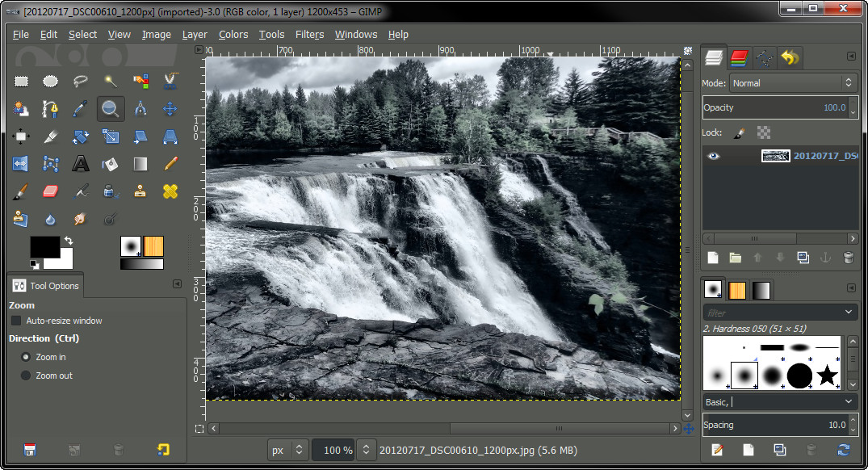Screen dimensions: 868x470
Task: Expand the Basic brush category dropdown
Action: [778, 401]
